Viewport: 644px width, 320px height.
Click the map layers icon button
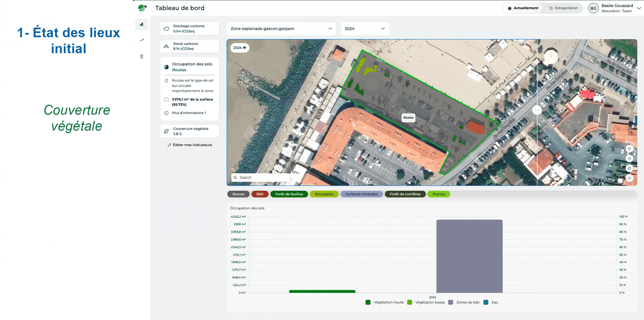(x=629, y=168)
